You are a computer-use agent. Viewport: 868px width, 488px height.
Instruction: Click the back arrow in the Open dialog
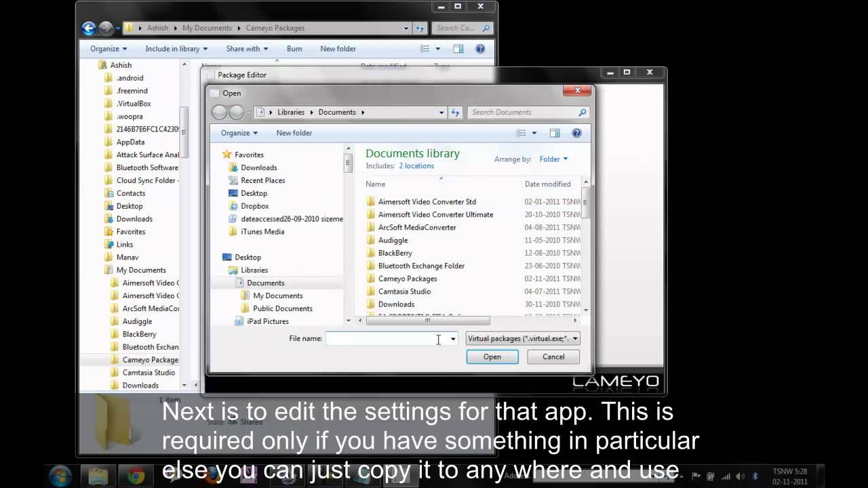tap(219, 113)
